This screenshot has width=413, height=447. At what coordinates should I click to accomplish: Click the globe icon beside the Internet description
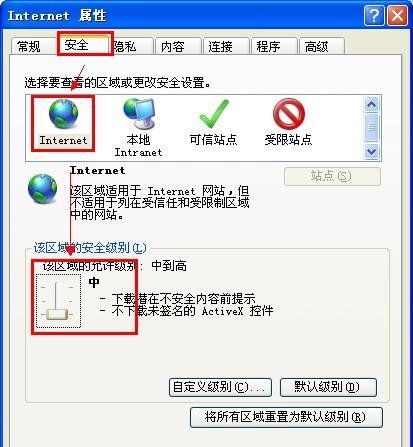[x=42, y=189]
